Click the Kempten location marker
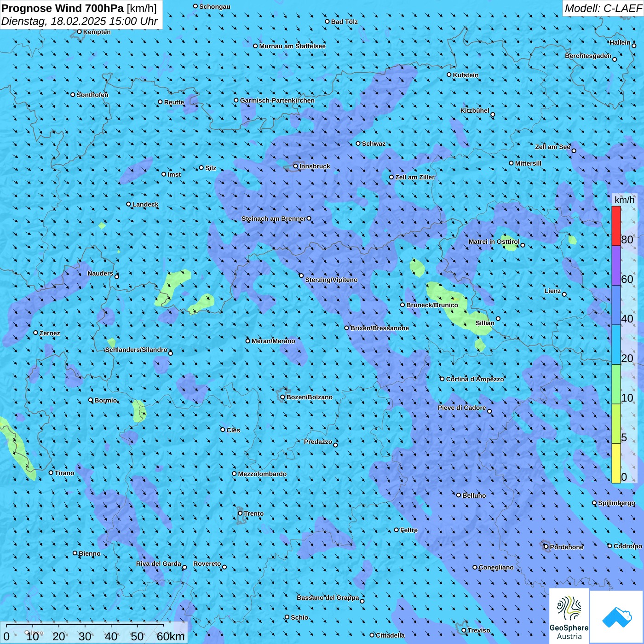 (79, 32)
